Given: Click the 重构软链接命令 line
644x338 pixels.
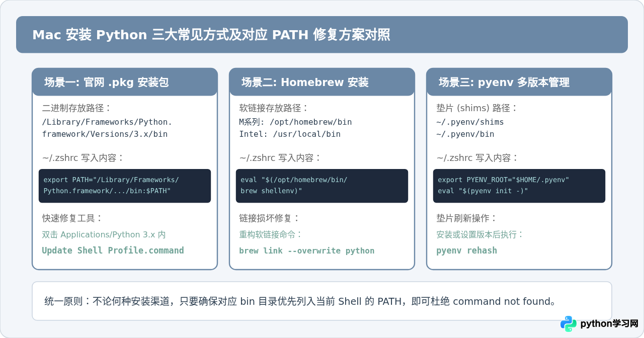Looking at the screenshot, I should pos(271,235).
